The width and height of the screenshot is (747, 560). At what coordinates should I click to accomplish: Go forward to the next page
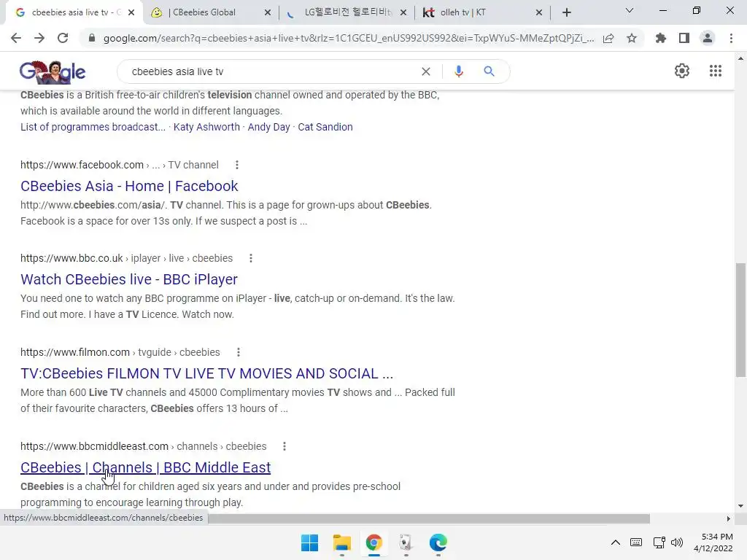[39, 38]
